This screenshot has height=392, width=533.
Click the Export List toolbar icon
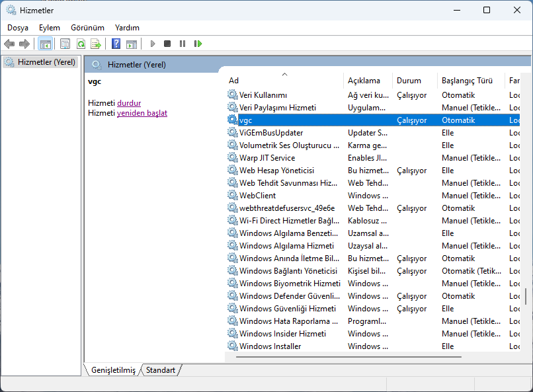click(x=96, y=44)
